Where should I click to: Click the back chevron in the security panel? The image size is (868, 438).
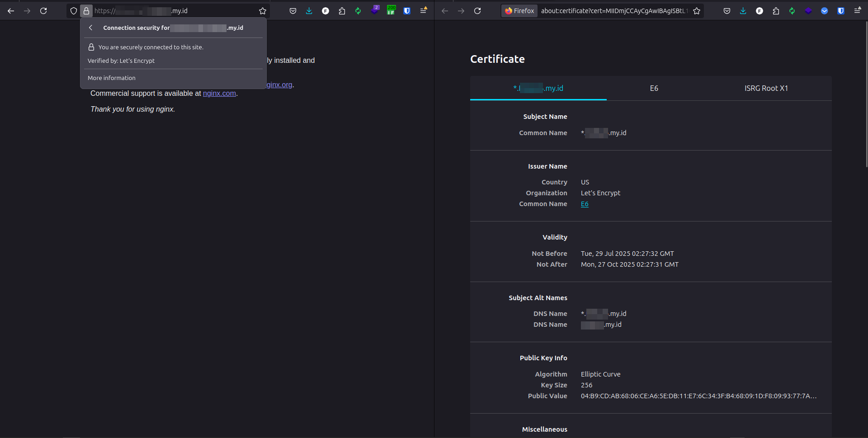[90, 28]
